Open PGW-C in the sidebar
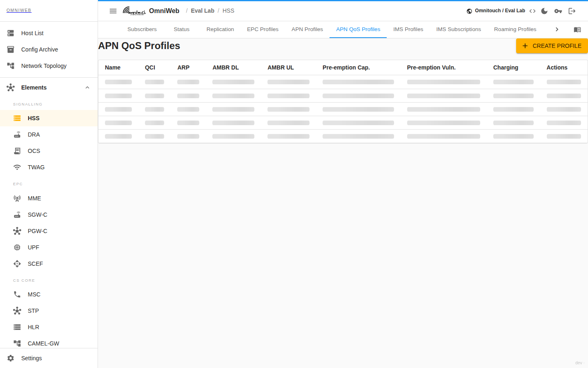 [x=49, y=231]
